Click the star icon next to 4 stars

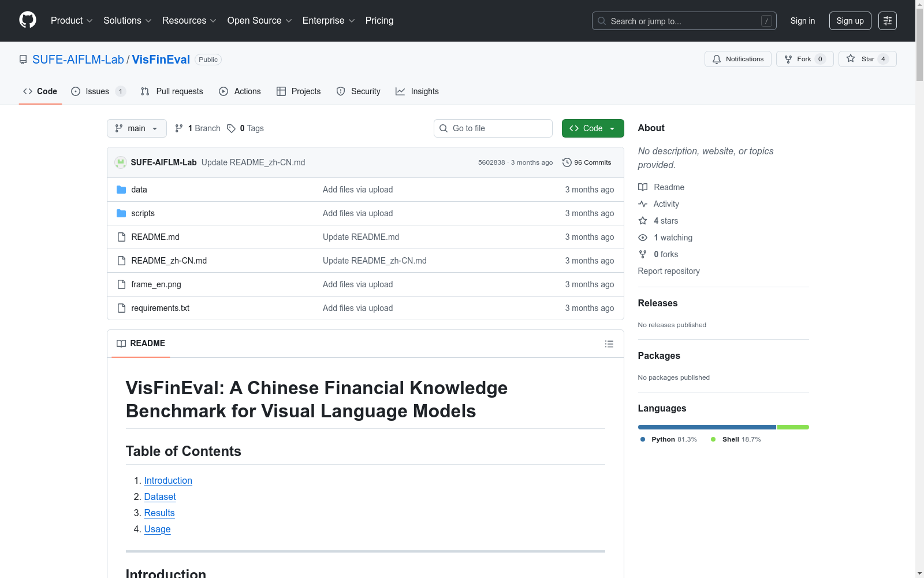pyautogui.click(x=643, y=221)
